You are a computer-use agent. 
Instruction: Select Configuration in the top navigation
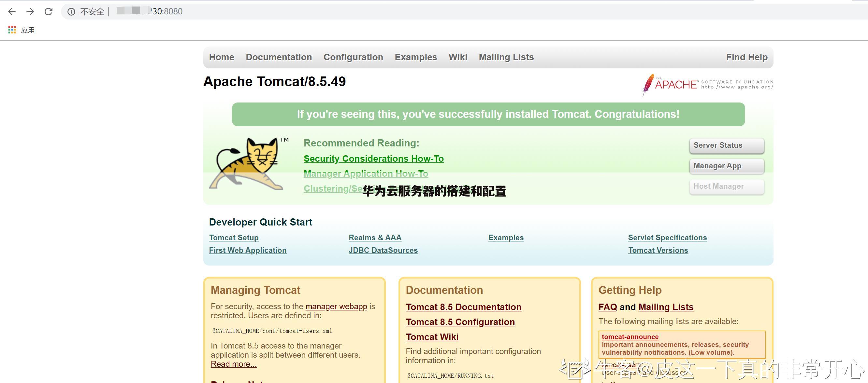coord(353,57)
